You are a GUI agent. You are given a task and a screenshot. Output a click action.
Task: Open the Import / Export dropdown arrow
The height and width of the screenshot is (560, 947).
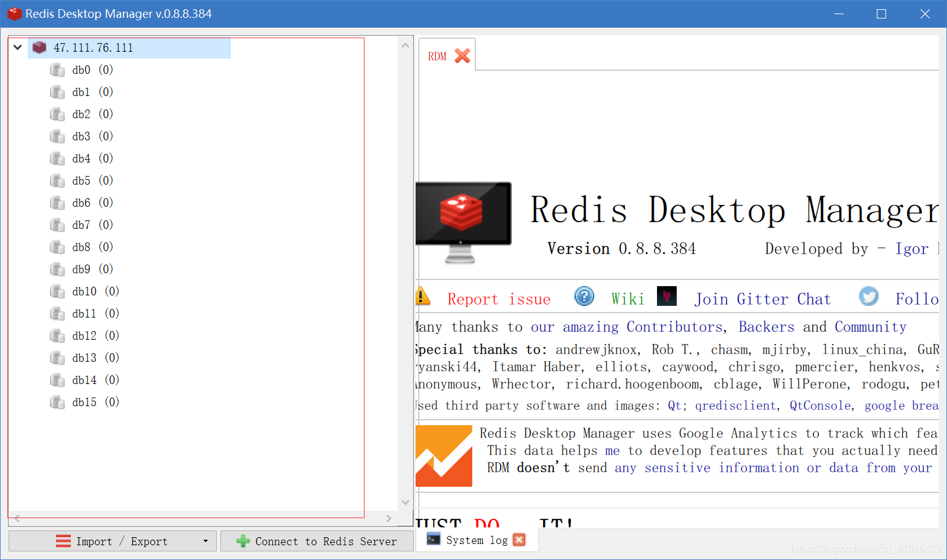click(206, 542)
